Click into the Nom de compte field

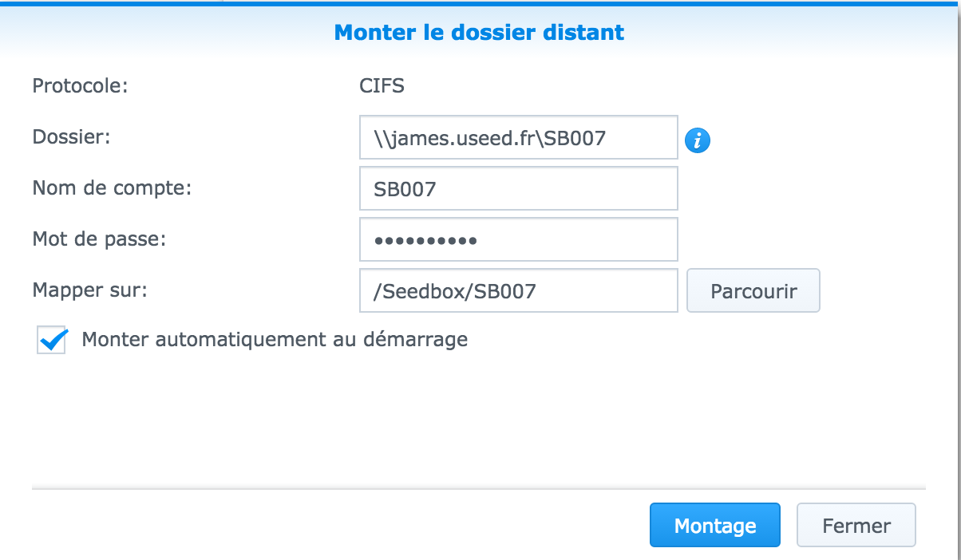click(x=518, y=188)
